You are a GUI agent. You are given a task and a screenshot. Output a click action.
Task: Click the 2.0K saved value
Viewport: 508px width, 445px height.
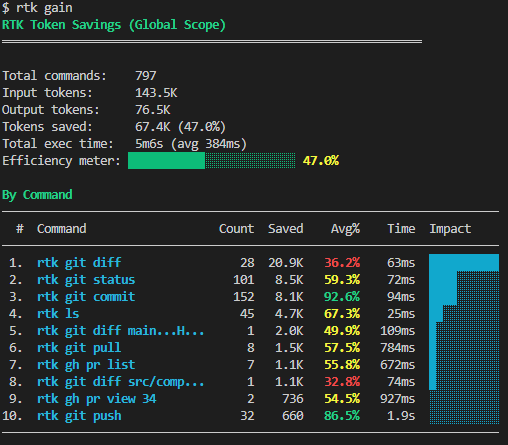[x=289, y=331]
